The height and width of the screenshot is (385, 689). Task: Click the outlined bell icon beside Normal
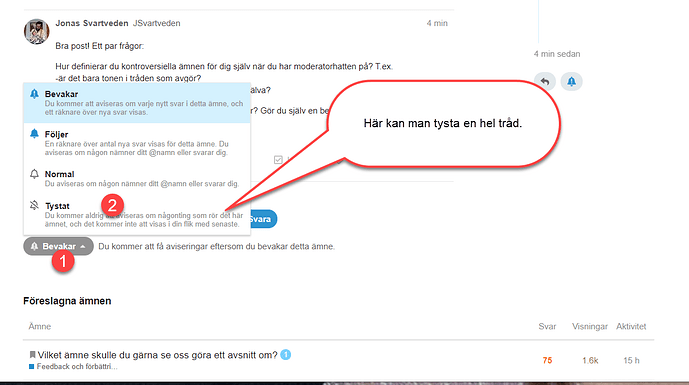pyautogui.click(x=34, y=174)
